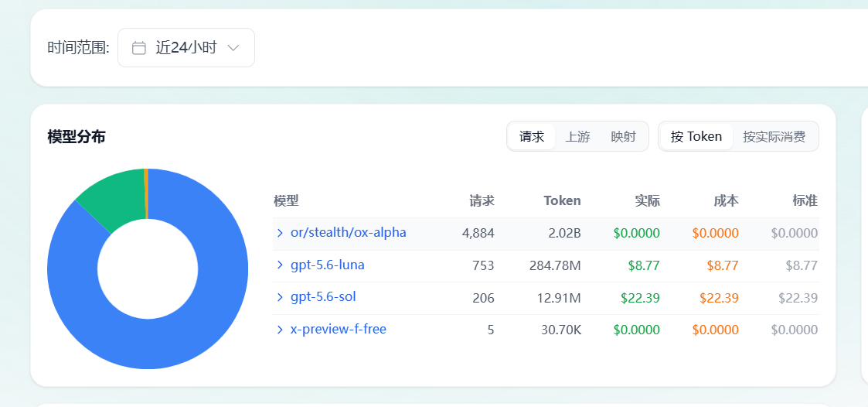Screen dimensions: 868x407
Task: Click the calendar icon in time range selector
Action: (x=139, y=48)
